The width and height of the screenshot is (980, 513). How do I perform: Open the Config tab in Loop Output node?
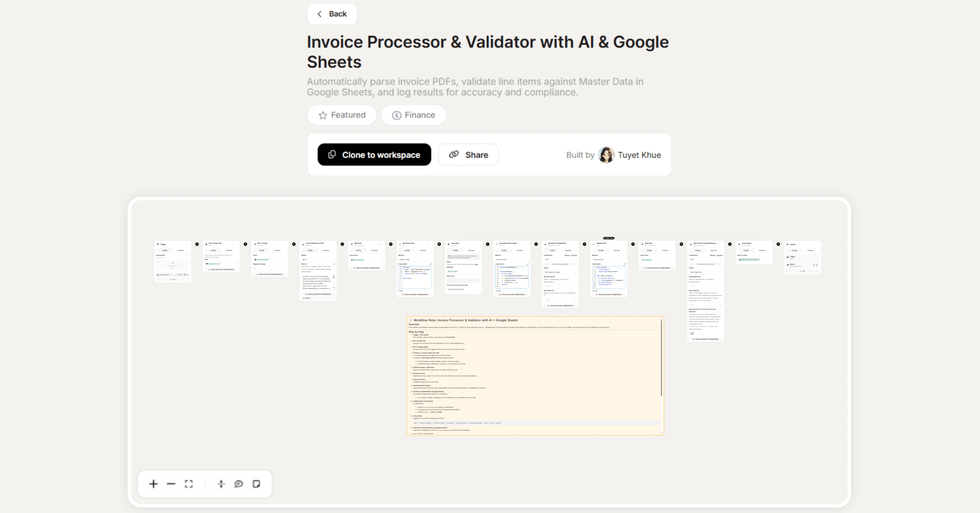pyautogui.click(x=746, y=251)
